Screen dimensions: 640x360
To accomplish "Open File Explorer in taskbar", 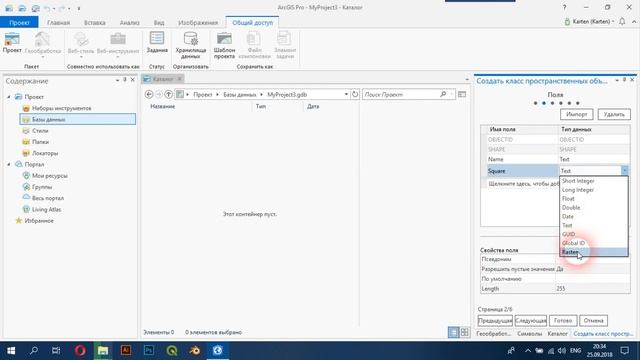I will coord(102,351).
